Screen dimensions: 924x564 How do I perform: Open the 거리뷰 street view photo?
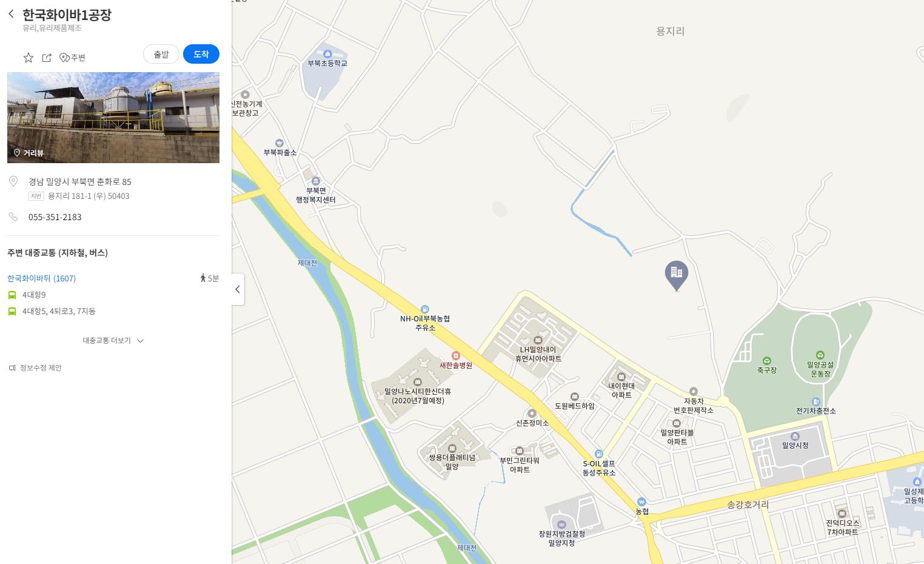113,118
